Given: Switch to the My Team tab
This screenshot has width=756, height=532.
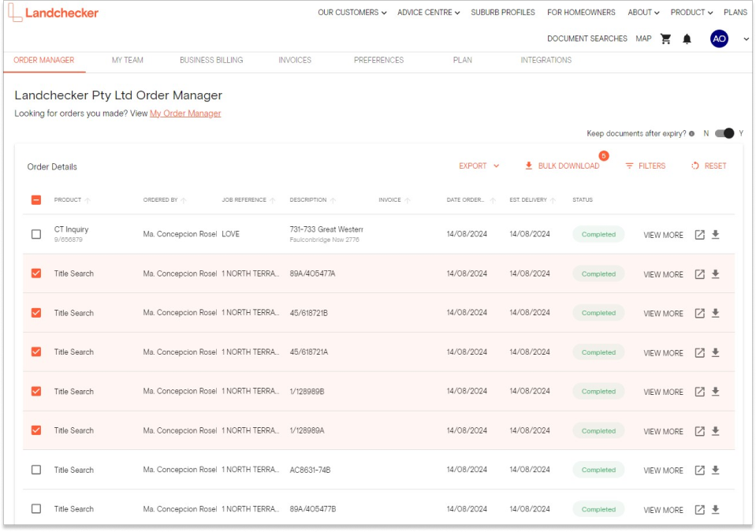Looking at the screenshot, I should [x=127, y=60].
